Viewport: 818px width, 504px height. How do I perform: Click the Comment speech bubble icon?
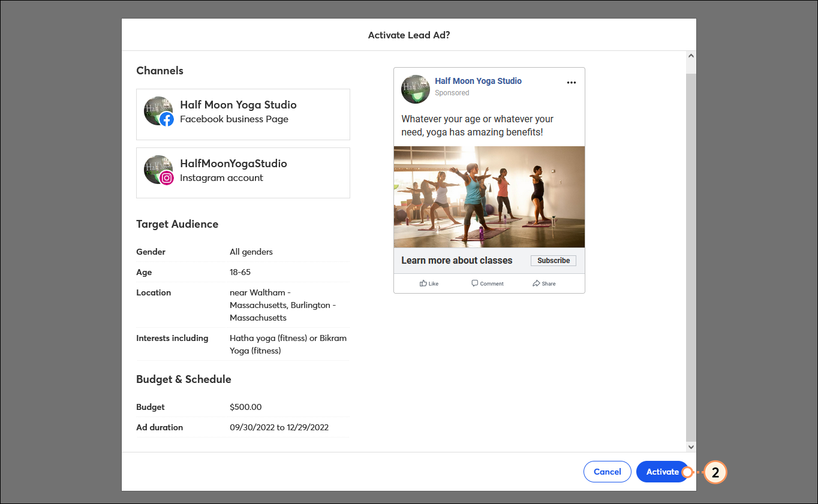tap(475, 283)
